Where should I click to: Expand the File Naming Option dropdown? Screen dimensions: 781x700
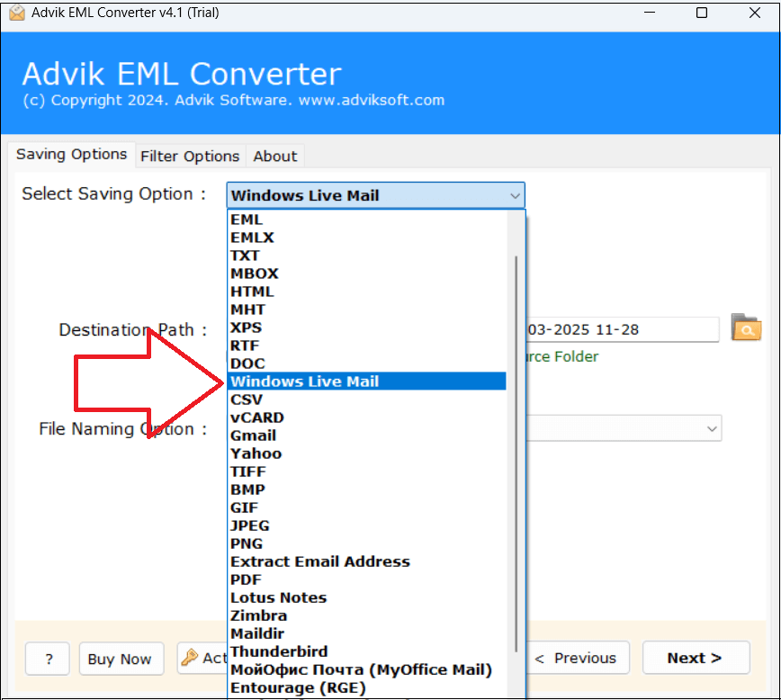pos(713,428)
